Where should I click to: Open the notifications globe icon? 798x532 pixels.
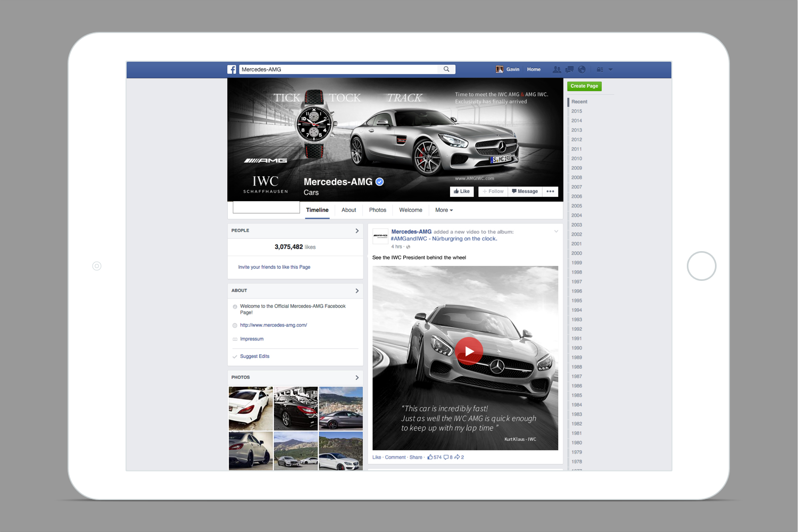coord(582,70)
